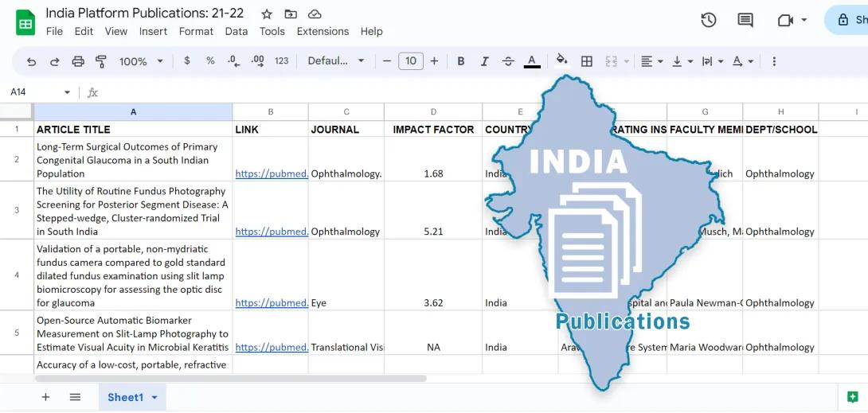Open the Data menu
This screenshot has width=868, height=413.
click(237, 32)
